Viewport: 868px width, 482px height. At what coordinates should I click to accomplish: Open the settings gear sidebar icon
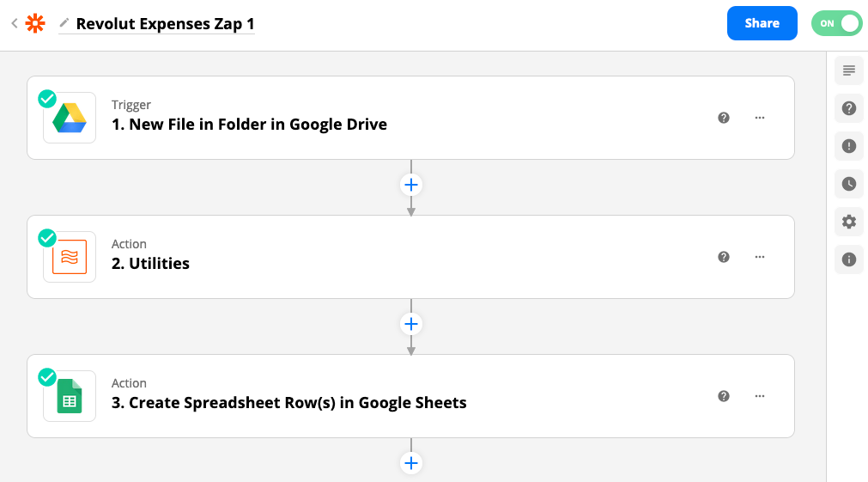(x=848, y=222)
